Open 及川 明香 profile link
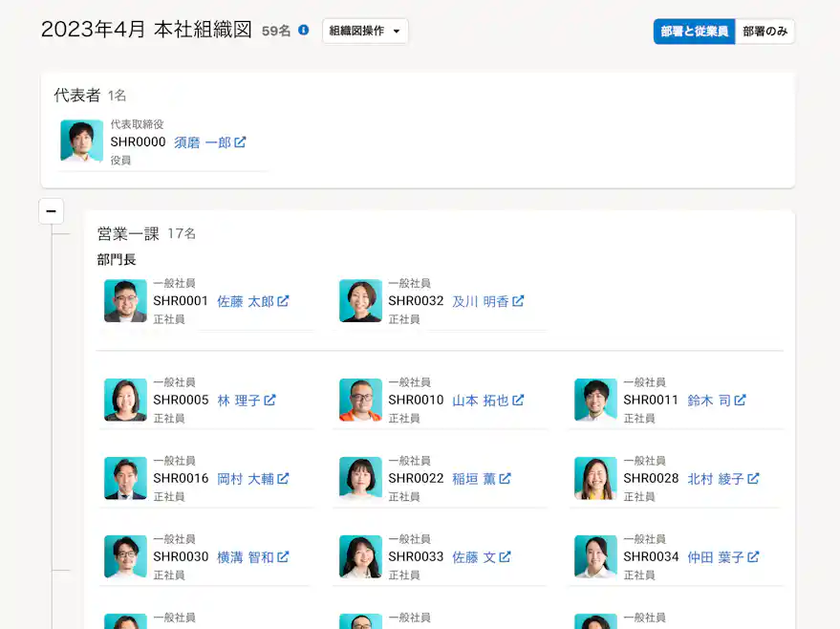840x629 pixels. 481,302
